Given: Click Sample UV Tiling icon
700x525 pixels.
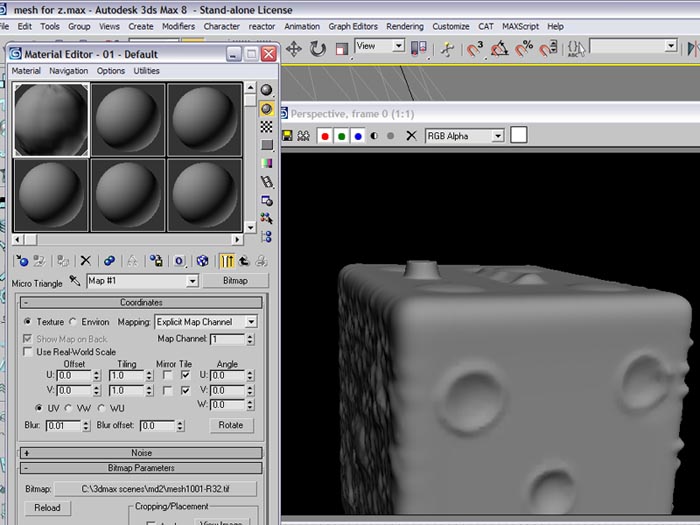Looking at the screenshot, I should click(x=267, y=145).
